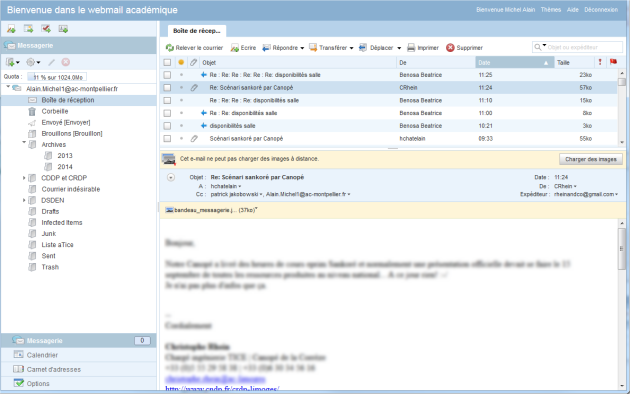Switch to Carnet d'adresses module

point(78,370)
